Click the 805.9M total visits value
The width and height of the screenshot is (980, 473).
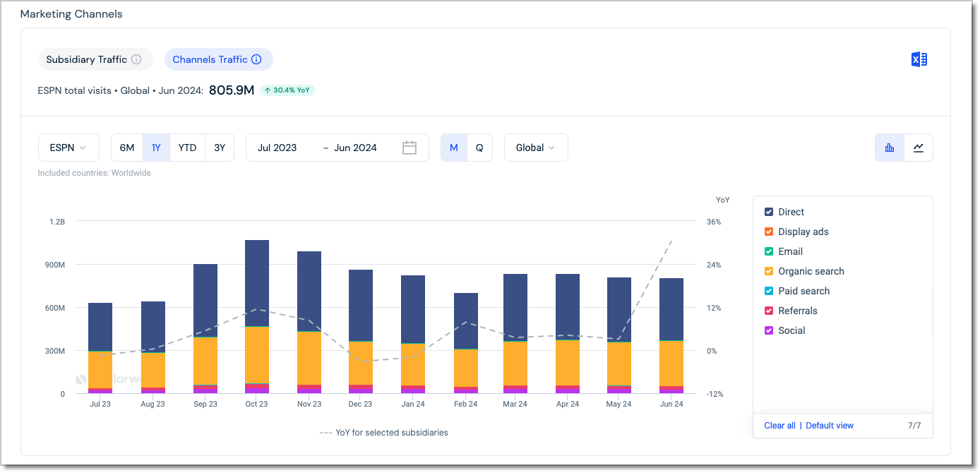pos(232,90)
